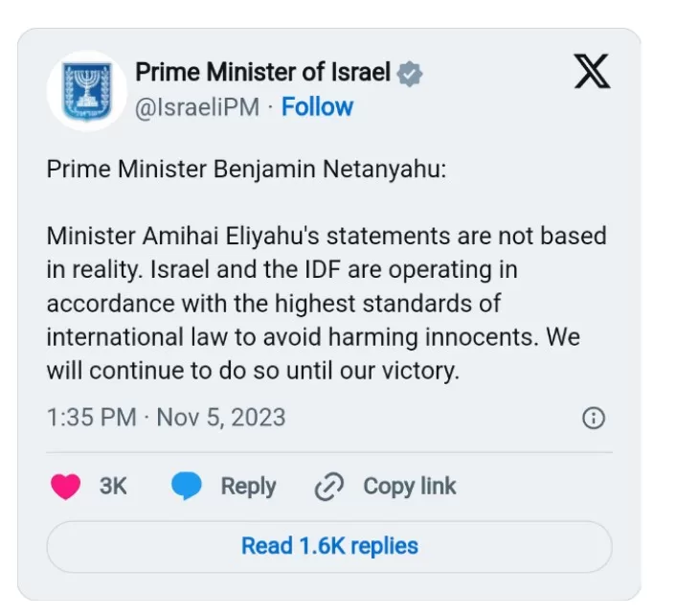Viewport: 676px width, 616px height.
Task: Click the chain link copy icon
Action: (x=329, y=486)
